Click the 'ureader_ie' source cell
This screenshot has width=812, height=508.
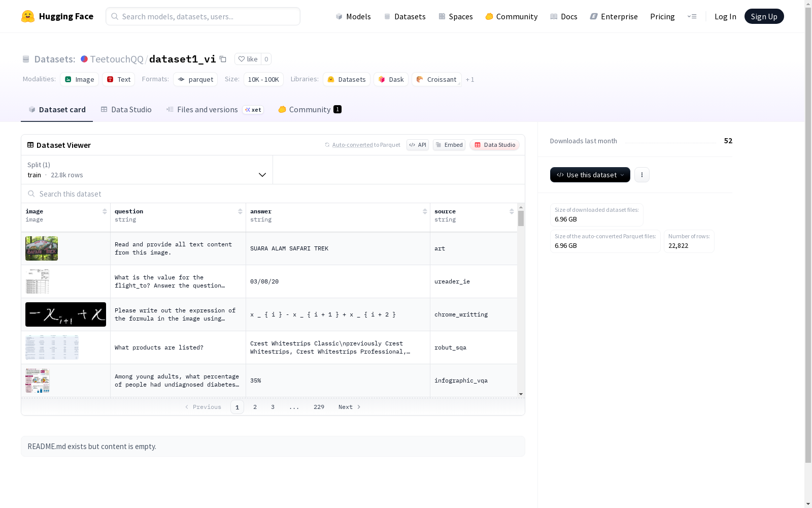(x=473, y=281)
